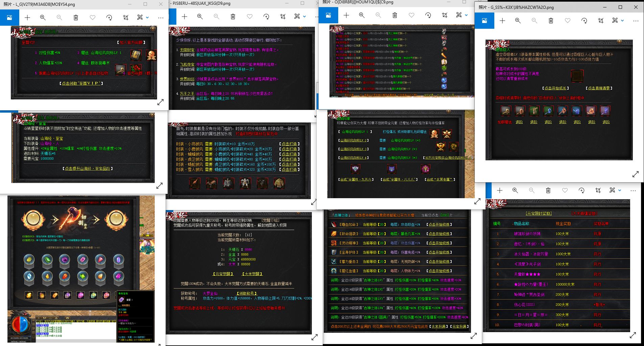Delete the reward list photo
The image size is (644, 346).
coord(548,190)
